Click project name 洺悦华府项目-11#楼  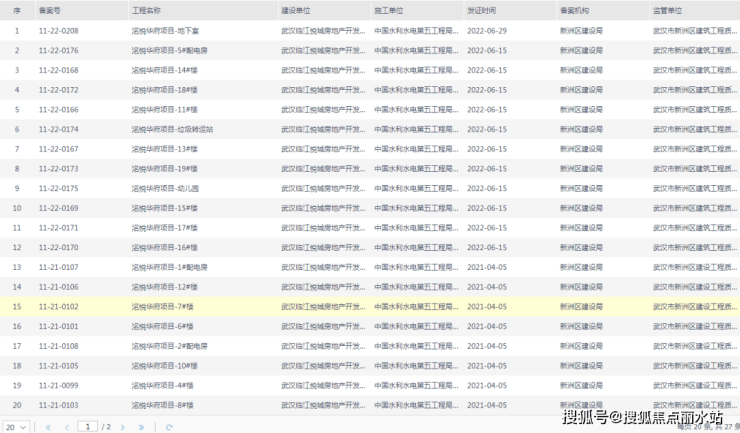click(165, 110)
